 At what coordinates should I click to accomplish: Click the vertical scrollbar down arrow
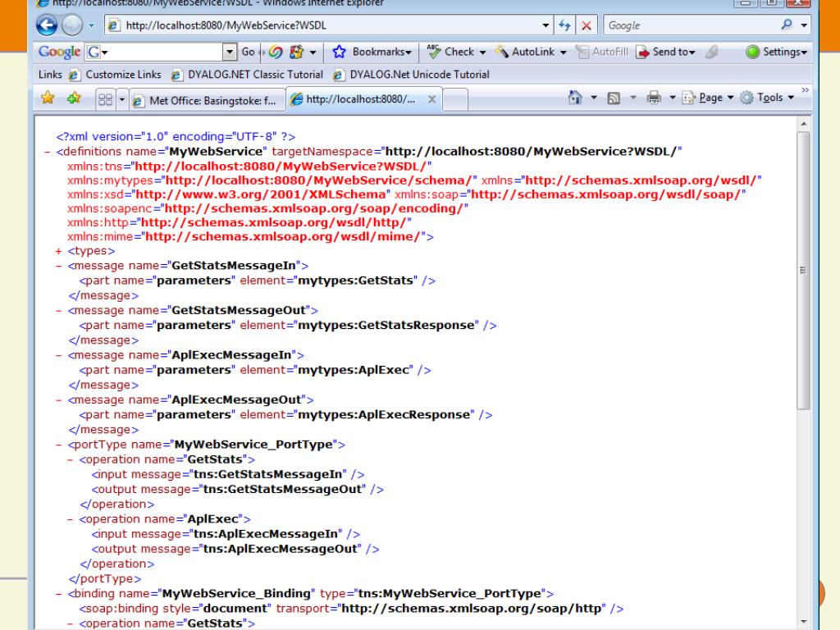tap(804, 622)
